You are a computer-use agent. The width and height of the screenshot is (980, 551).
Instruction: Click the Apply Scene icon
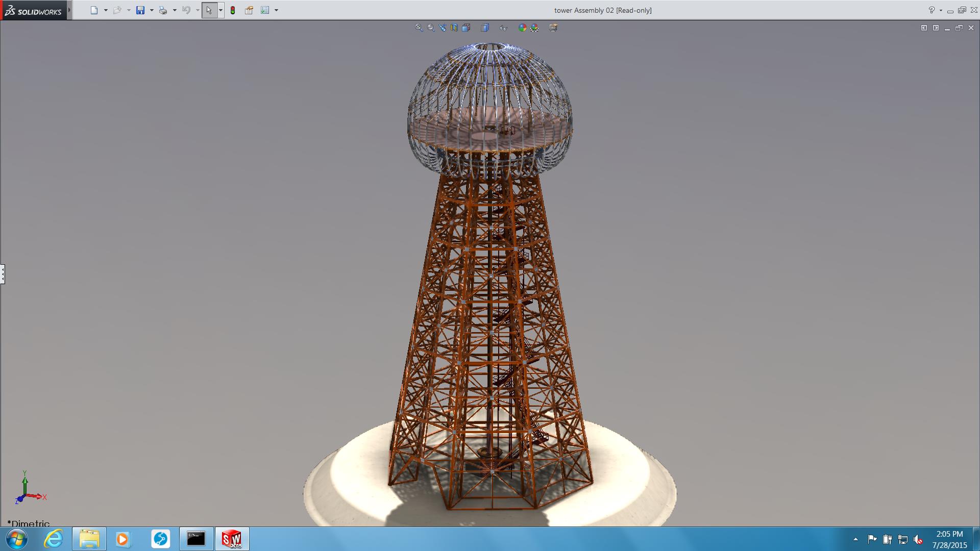(534, 28)
